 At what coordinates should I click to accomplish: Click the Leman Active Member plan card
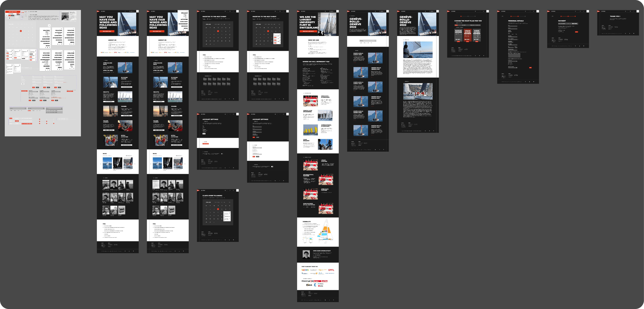(467, 35)
